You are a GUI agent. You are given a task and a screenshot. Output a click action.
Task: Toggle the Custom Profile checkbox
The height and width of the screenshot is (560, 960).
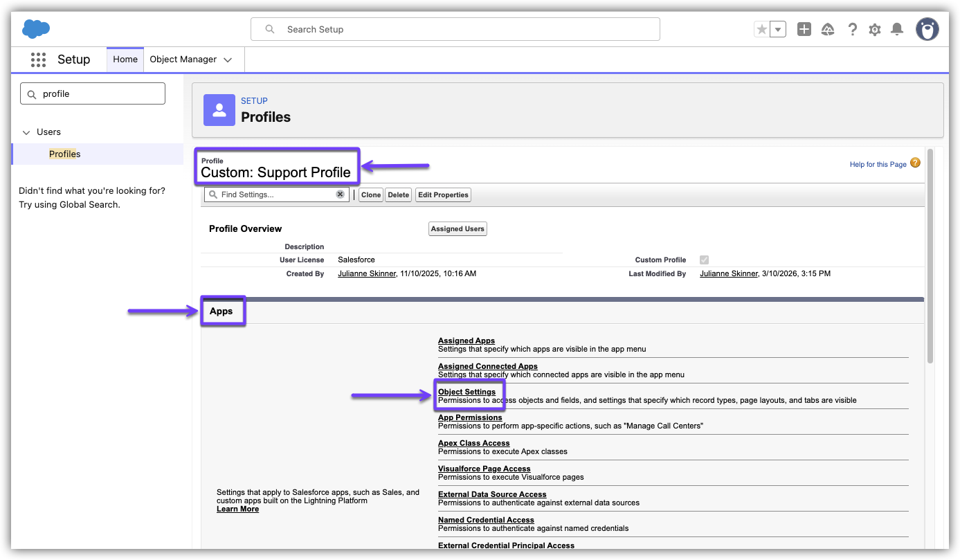704,260
